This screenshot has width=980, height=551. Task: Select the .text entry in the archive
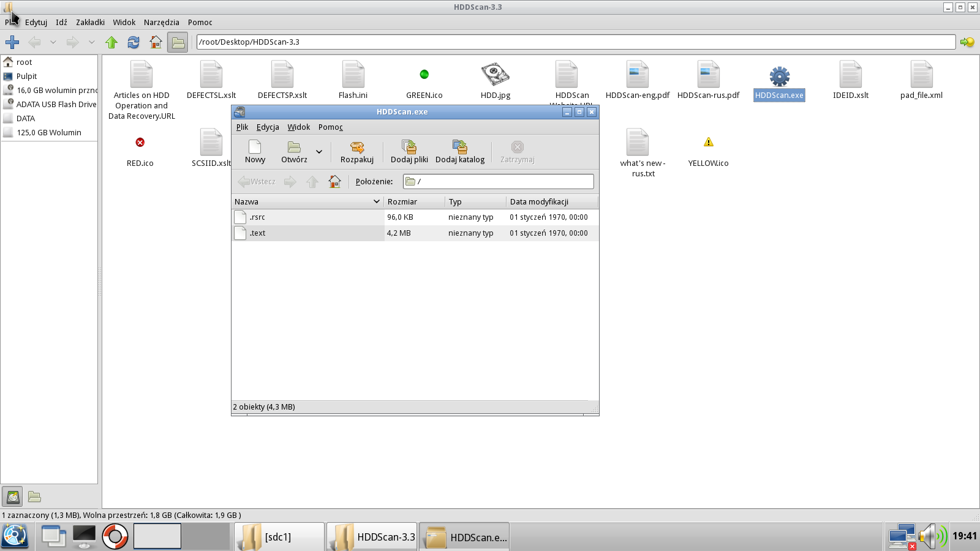(x=415, y=233)
